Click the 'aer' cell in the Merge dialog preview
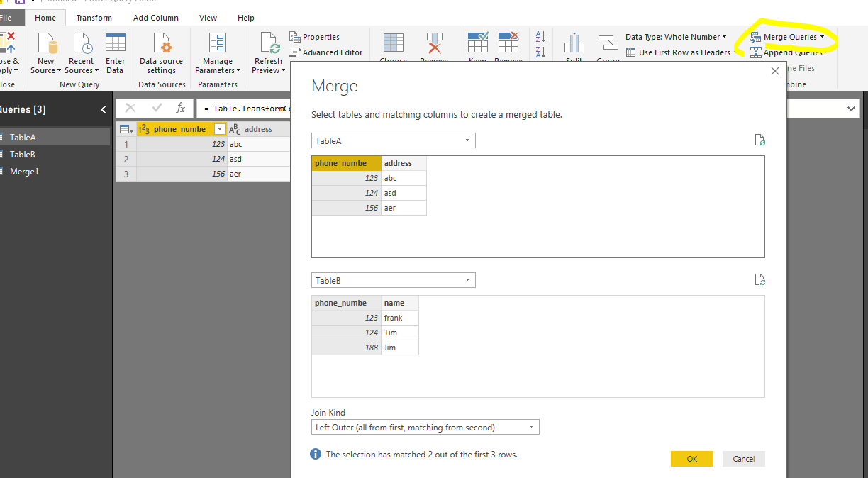Screen dimensions: 868x478 point(404,208)
